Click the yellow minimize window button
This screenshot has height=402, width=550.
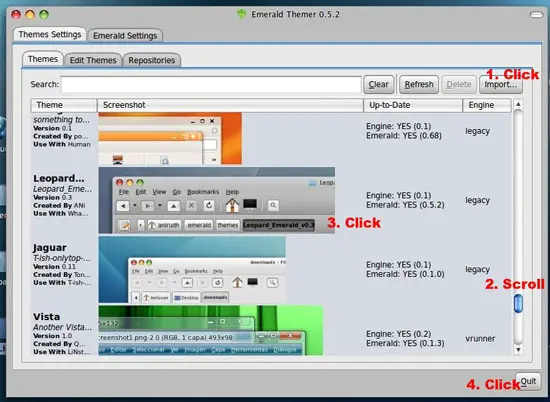click(30, 14)
